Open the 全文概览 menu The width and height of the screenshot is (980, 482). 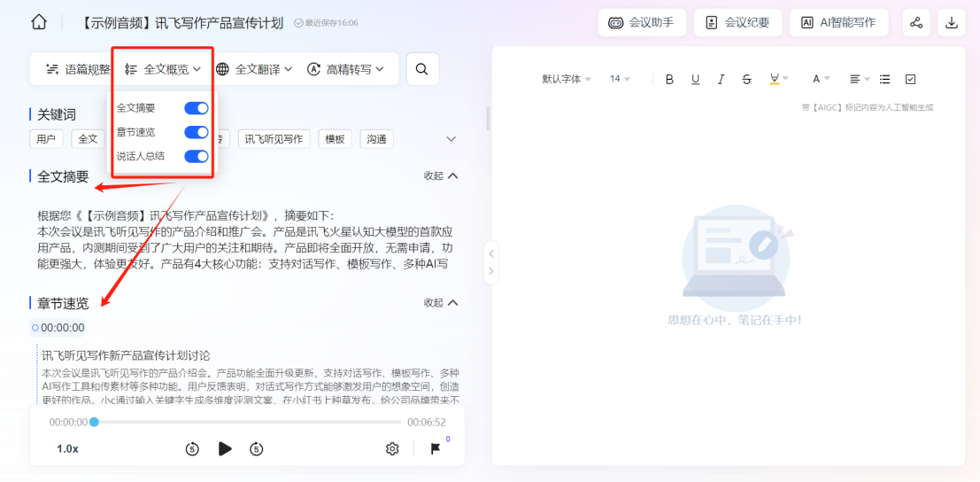tap(163, 69)
